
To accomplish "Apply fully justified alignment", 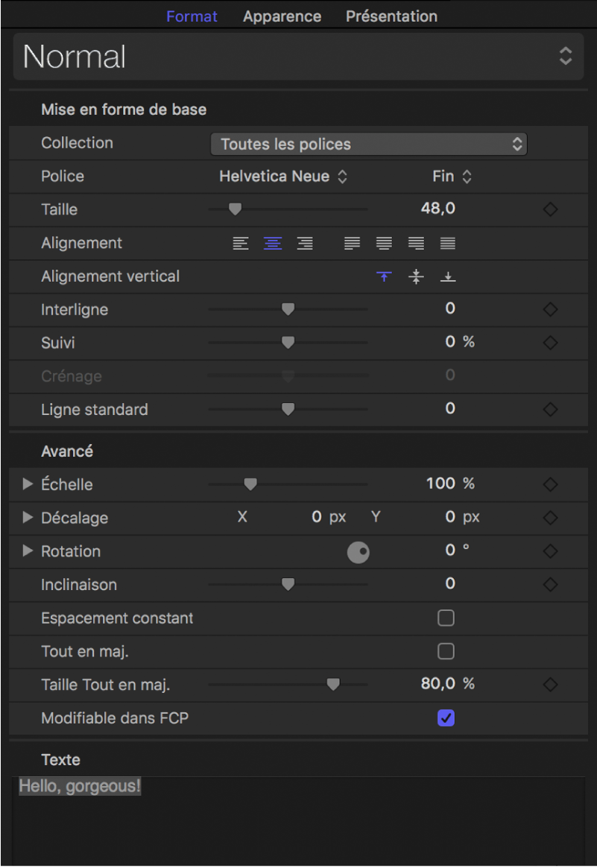I will pos(448,243).
